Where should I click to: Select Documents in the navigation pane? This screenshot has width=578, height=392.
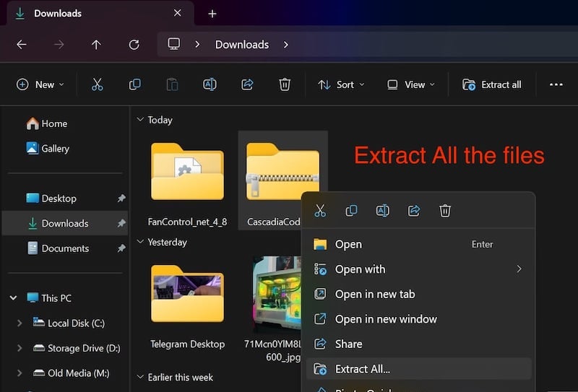[x=64, y=248]
